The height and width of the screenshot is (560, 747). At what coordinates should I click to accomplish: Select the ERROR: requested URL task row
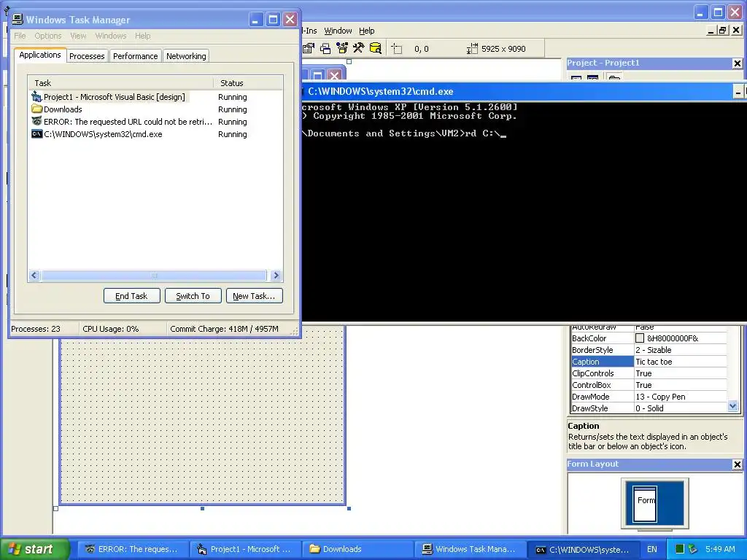pyautogui.click(x=155, y=122)
